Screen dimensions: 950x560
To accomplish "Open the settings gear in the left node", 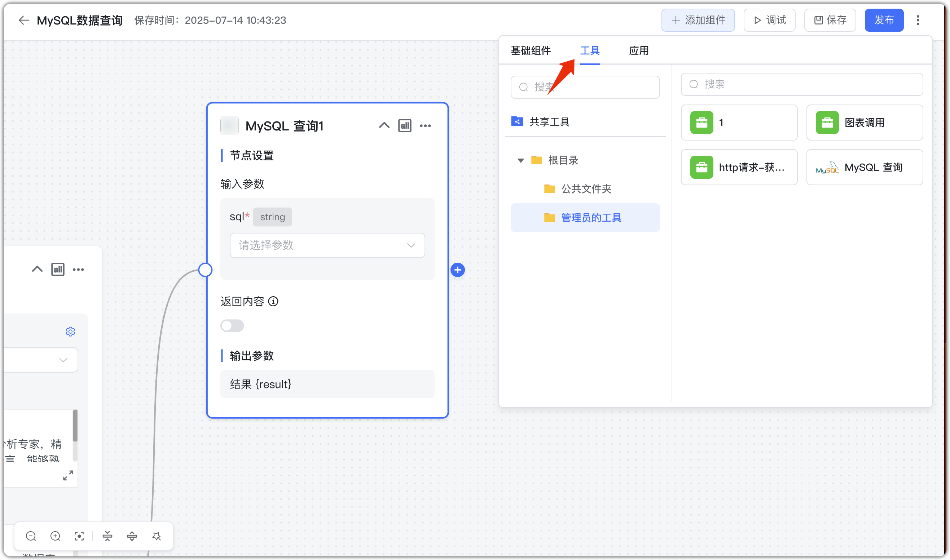I will click(70, 332).
